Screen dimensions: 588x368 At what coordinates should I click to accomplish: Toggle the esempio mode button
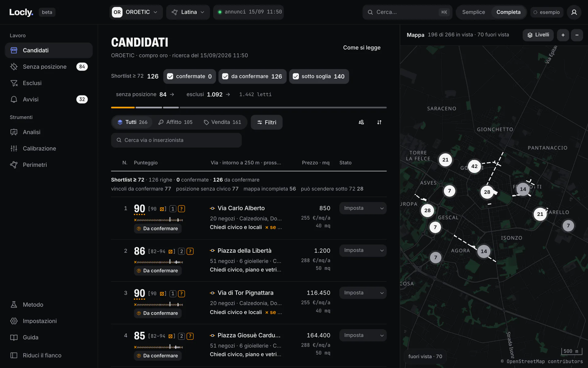[x=547, y=12]
